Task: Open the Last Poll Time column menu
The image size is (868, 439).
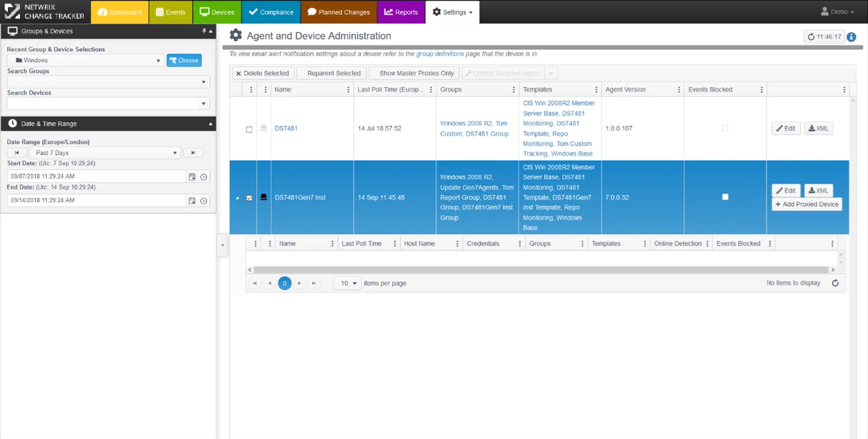Action: tap(431, 90)
